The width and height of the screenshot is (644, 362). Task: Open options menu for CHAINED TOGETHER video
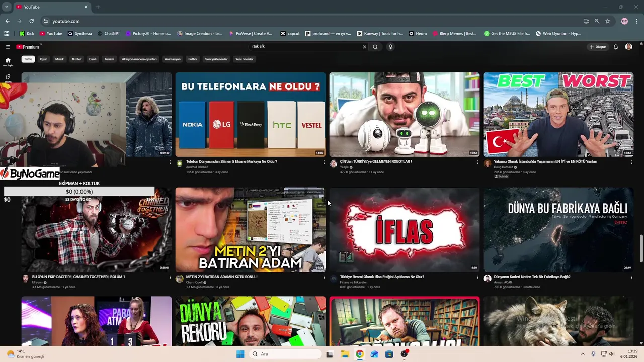(x=170, y=277)
